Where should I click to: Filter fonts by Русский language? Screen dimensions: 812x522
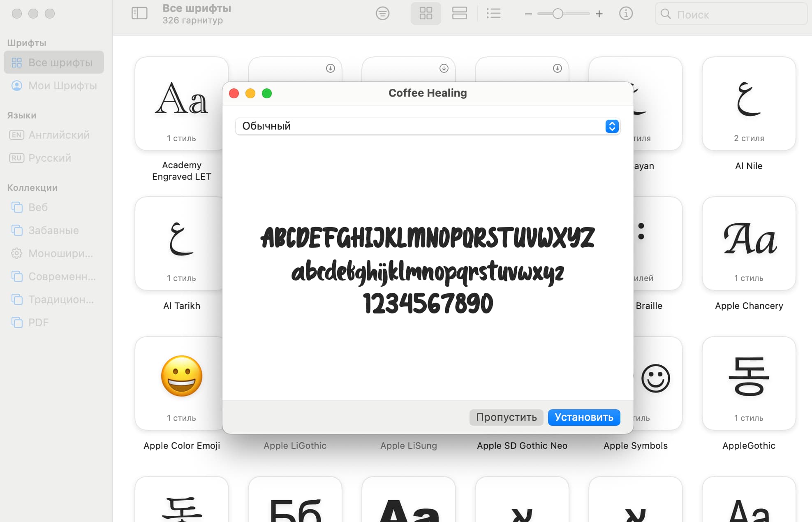click(54, 158)
